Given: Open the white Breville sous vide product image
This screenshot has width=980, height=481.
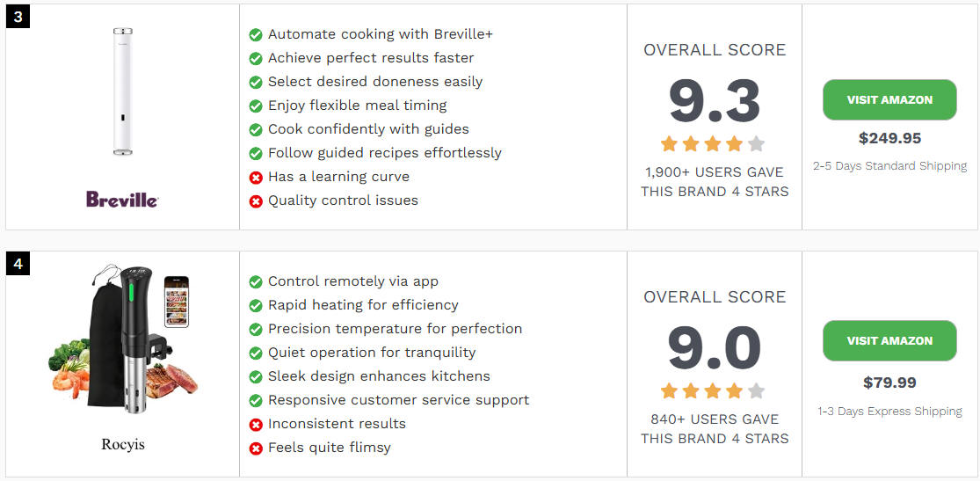Looking at the screenshot, I should [x=122, y=91].
